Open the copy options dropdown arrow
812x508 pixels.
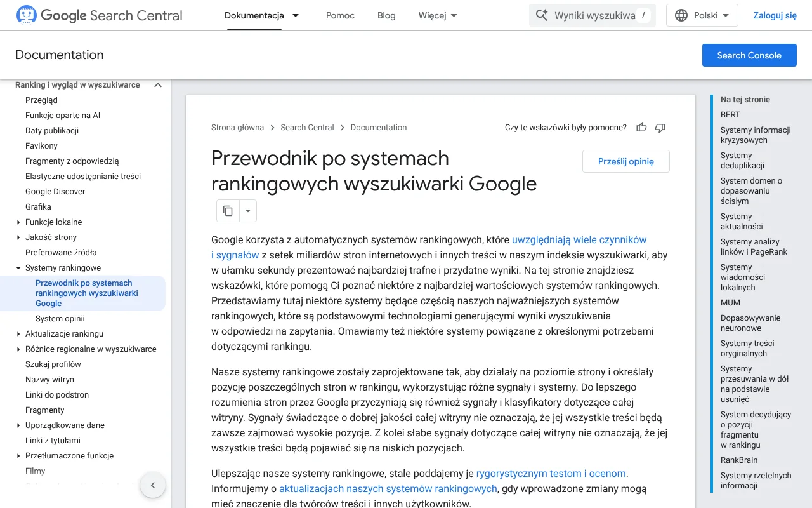coord(248,211)
